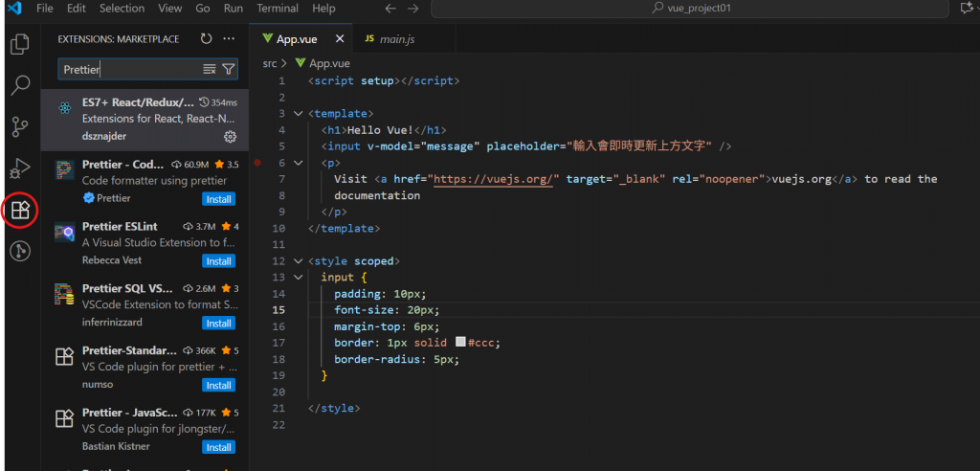Collapse the input rule on line 13
The image size is (980, 471).
(x=299, y=277)
